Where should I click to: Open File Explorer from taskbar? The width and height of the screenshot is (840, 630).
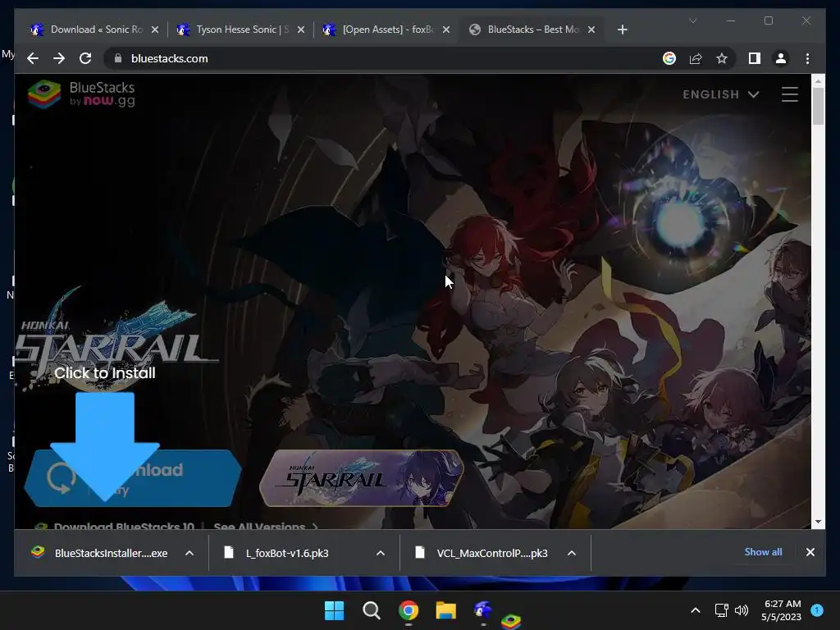point(445,610)
